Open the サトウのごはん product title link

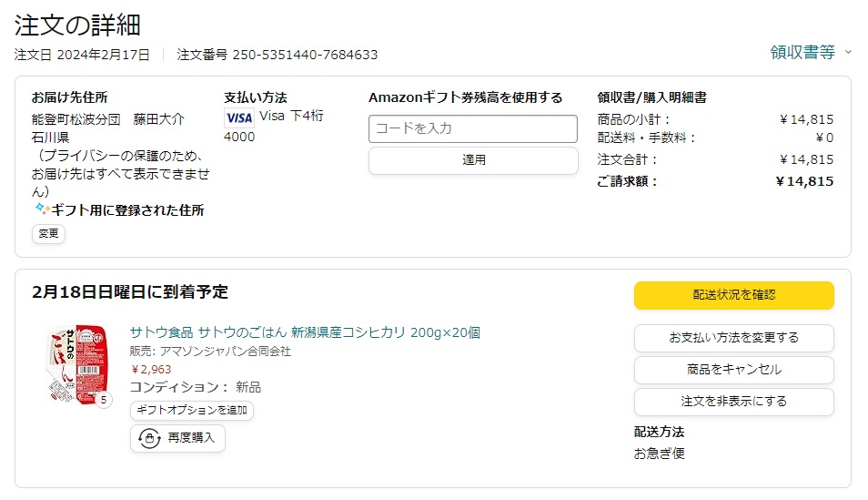(305, 332)
